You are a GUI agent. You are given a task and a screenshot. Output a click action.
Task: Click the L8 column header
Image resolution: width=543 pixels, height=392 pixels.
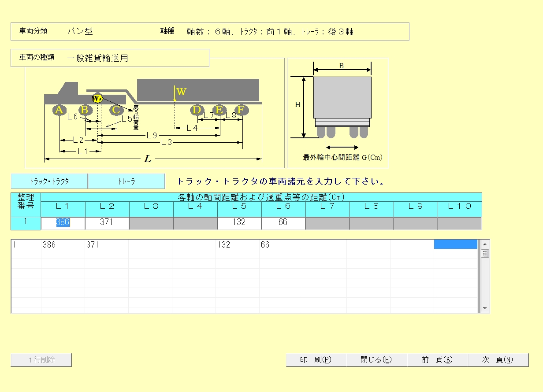(372, 209)
